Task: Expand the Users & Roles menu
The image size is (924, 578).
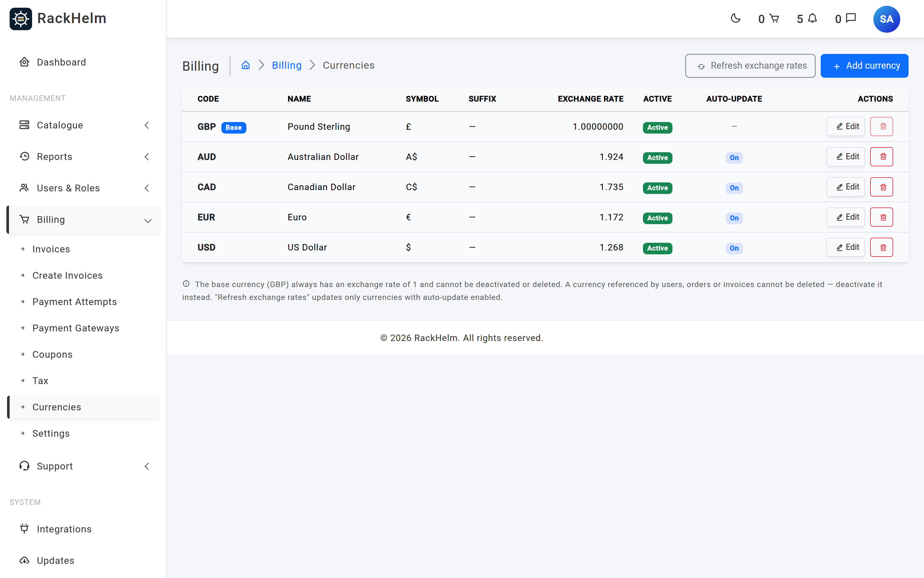Action: point(83,188)
